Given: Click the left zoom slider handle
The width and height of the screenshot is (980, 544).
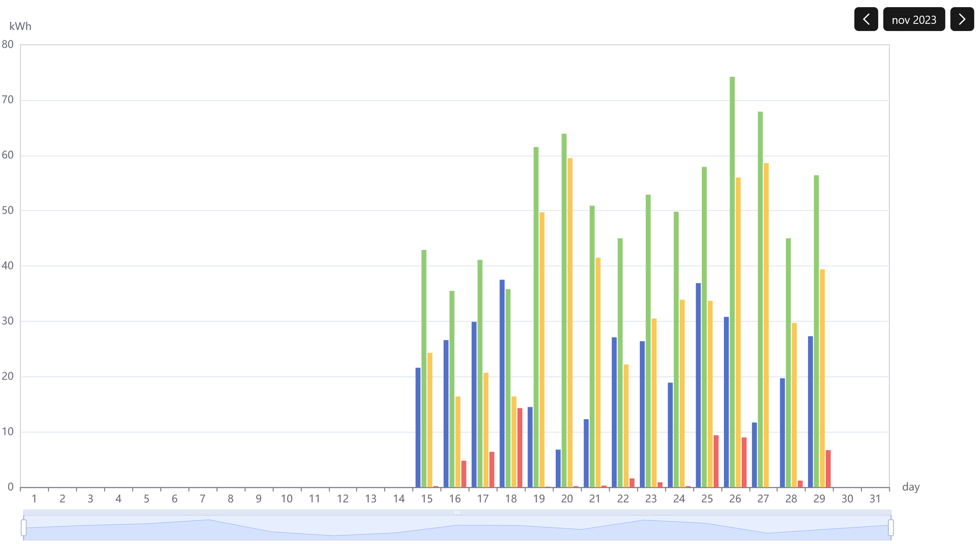Looking at the screenshot, I should 23,527.
